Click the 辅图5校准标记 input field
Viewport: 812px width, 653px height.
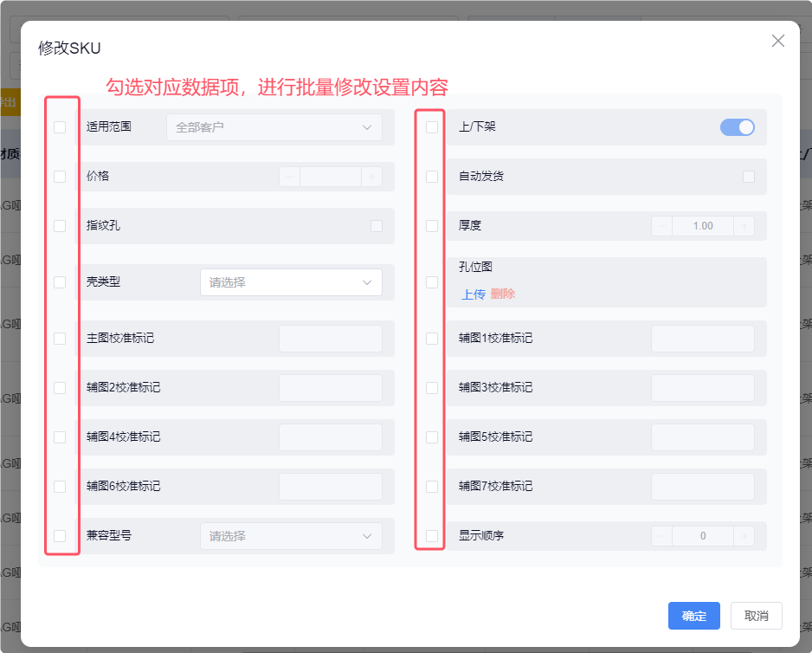click(703, 437)
